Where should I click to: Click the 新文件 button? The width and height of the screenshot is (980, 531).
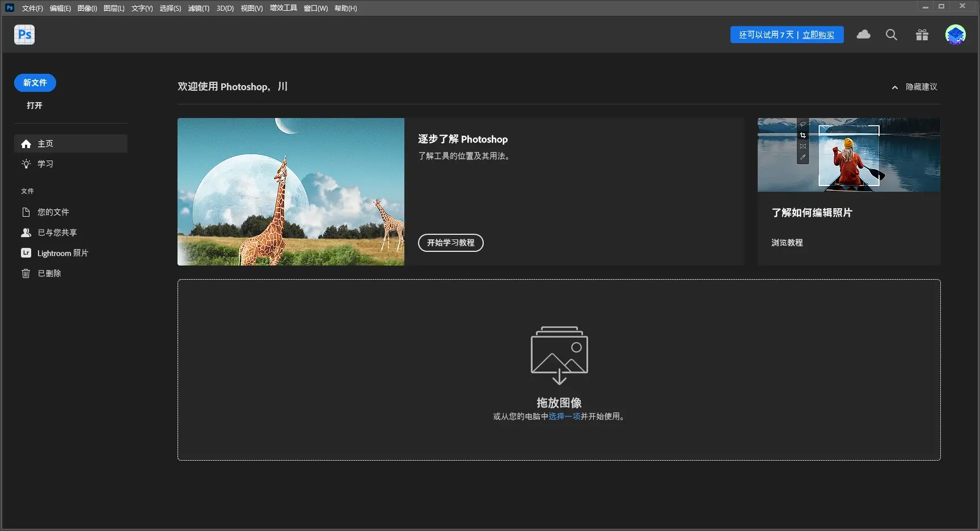click(x=35, y=83)
